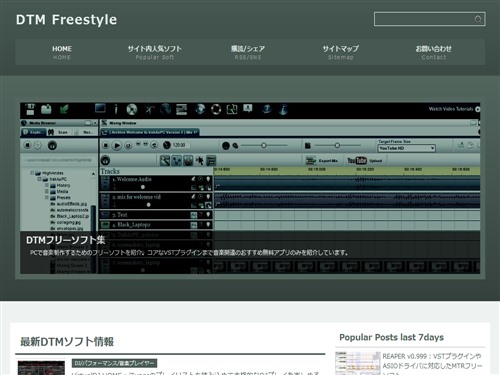This screenshot has height=375, width=500.
Task: Open the お問い合わせ Contact menu item
Action: [433, 52]
